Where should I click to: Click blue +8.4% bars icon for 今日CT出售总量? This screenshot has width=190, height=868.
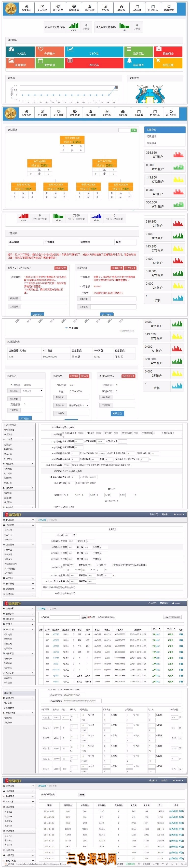tap(96, 216)
